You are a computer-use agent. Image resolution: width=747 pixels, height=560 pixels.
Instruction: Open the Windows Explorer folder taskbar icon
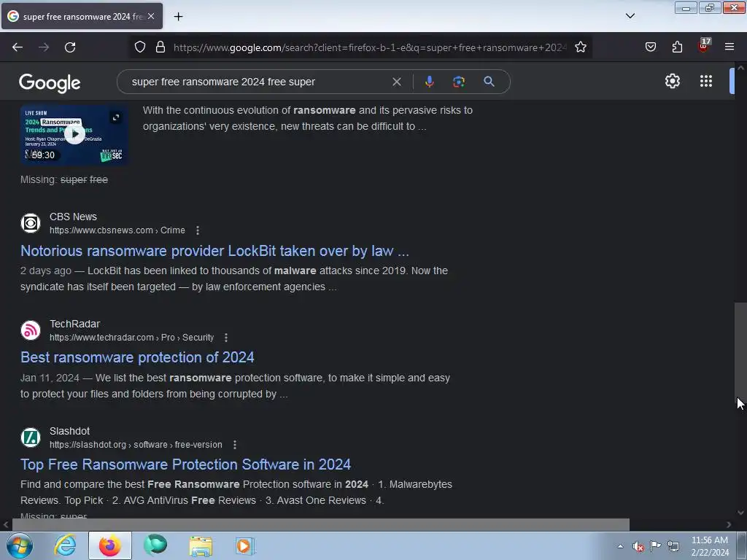tap(201, 545)
